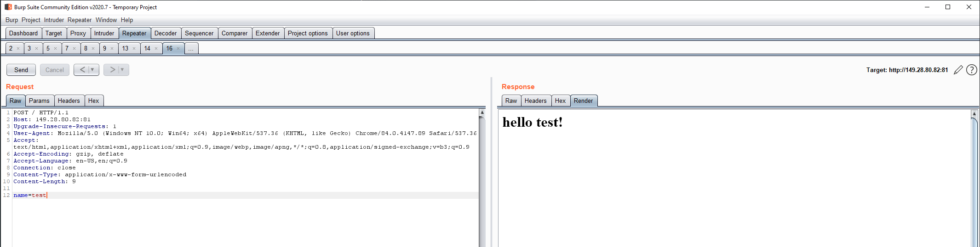Switch to the Sequencer tab

[x=199, y=33]
